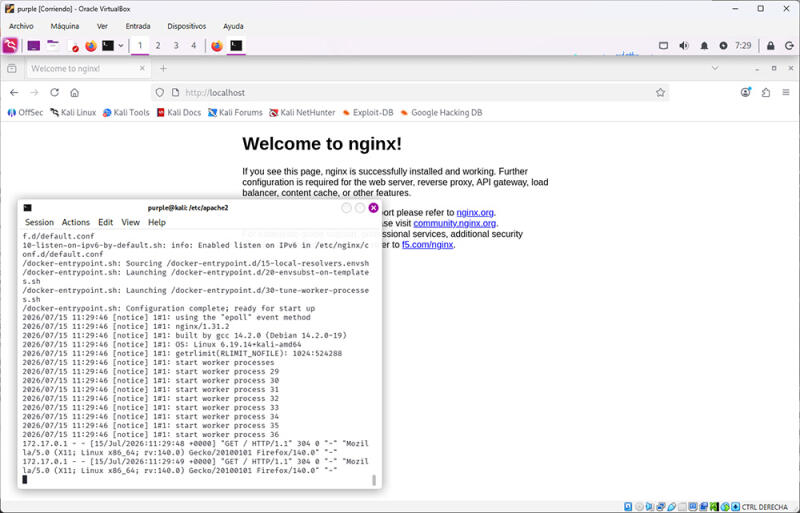Switch to workspace 1

tap(140, 45)
